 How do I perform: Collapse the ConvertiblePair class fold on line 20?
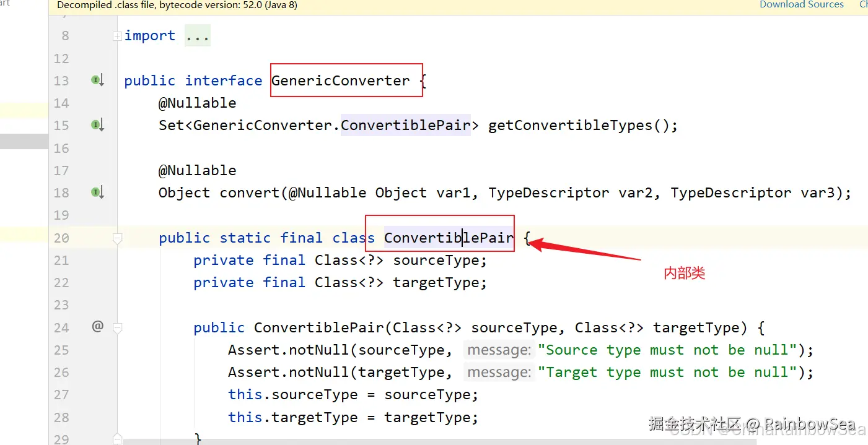point(117,238)
